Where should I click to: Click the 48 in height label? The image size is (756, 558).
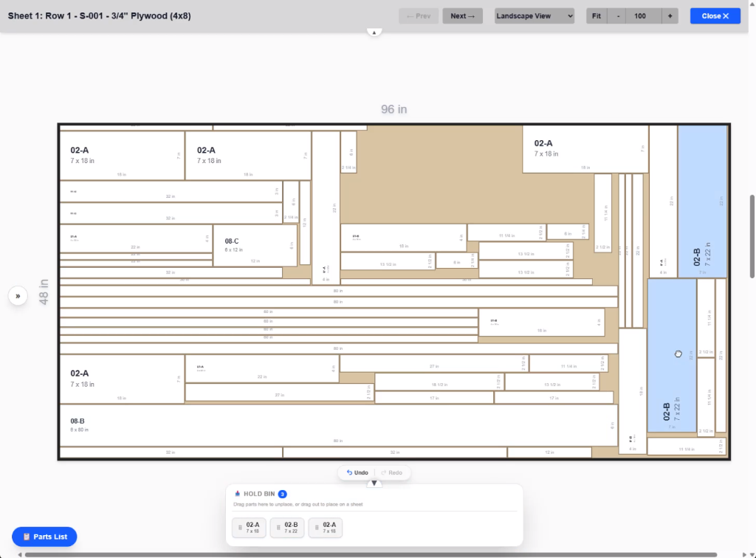(44, 292)
